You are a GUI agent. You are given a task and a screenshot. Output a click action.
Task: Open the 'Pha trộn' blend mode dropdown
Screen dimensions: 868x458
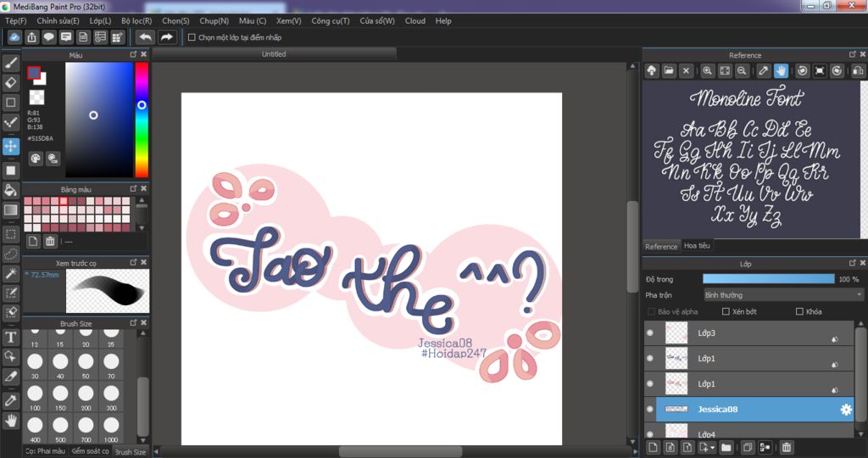point(783,295)
